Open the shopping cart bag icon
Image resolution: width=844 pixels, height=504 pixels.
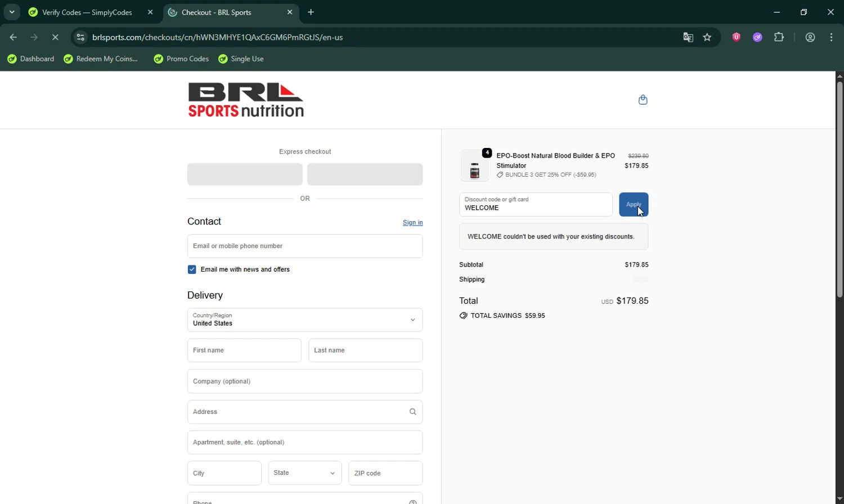click(643, 100)
